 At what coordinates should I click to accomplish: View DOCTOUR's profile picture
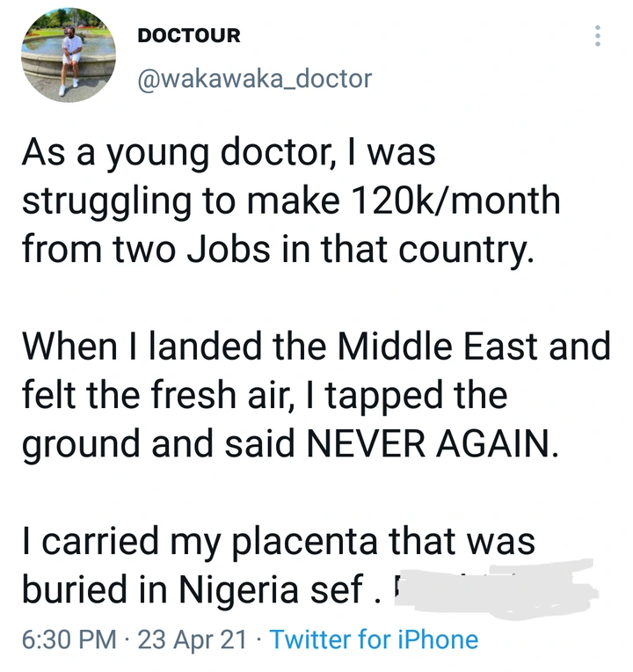(69, 55)
